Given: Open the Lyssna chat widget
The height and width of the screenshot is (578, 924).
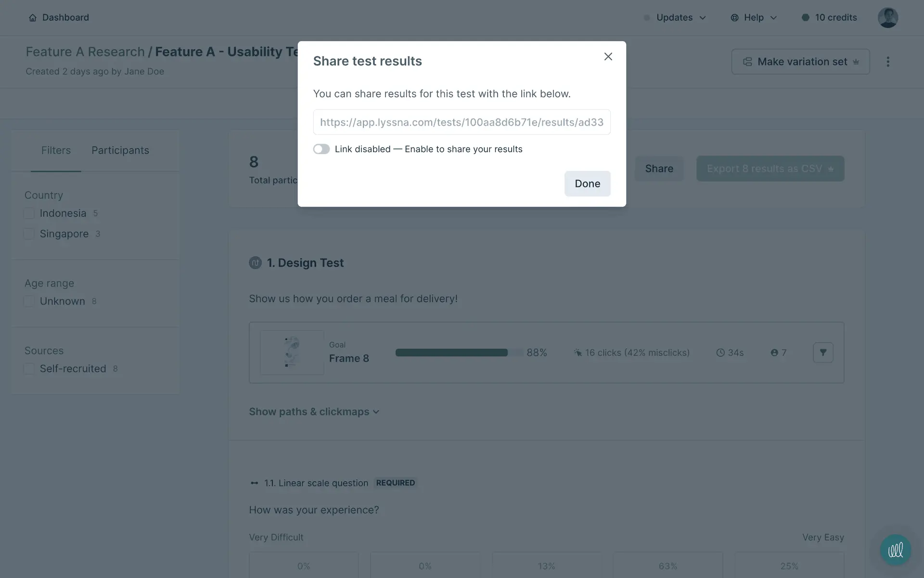Looking at the screenshot, I should [895, 550].
